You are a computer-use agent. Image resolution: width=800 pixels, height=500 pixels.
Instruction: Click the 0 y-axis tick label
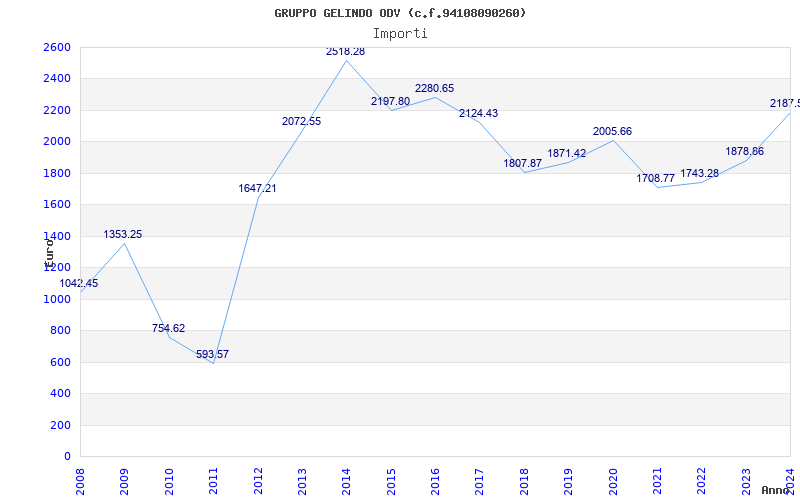(67, 457)
